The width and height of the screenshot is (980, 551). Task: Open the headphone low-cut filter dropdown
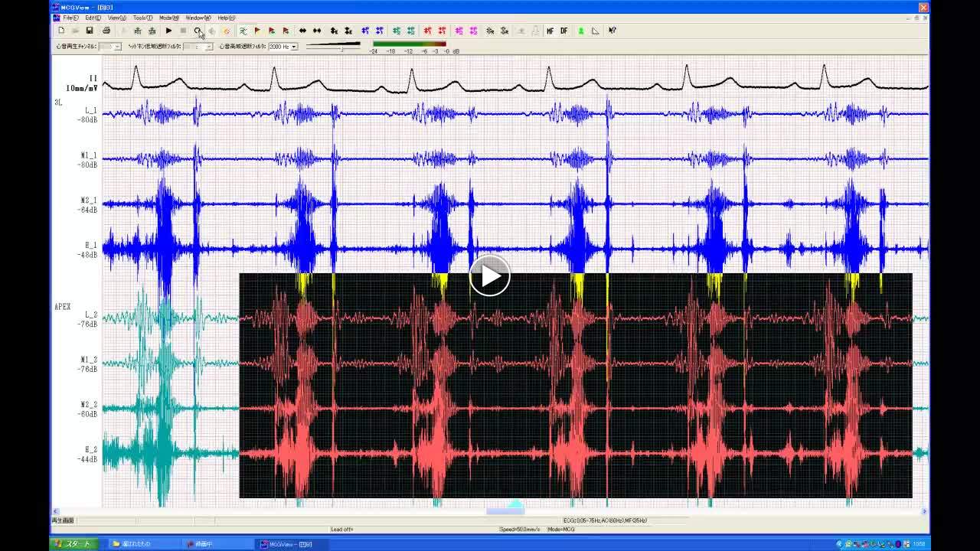208,47
